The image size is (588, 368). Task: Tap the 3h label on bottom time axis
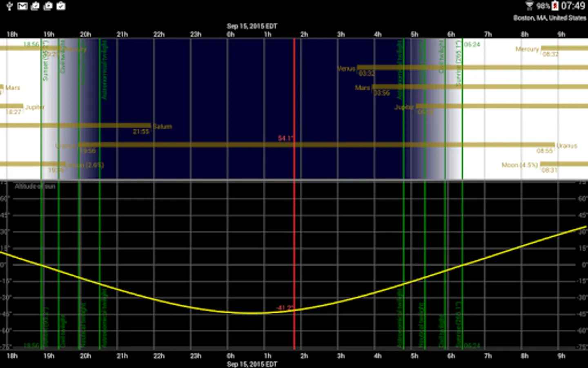(341, 356)
